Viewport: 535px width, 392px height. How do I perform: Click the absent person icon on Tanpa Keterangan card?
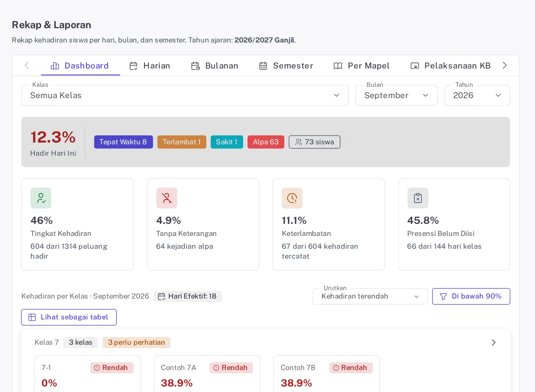(x=167, y=198)
